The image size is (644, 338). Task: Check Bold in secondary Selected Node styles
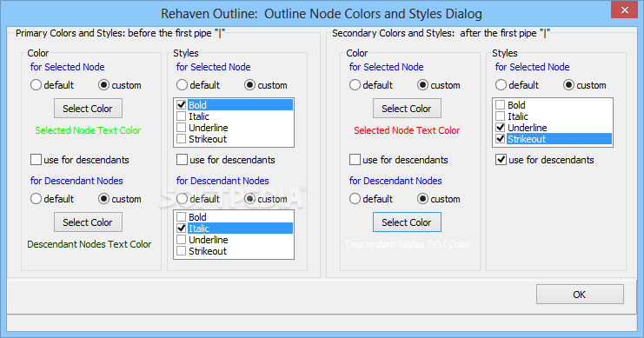tap(501, 105)
